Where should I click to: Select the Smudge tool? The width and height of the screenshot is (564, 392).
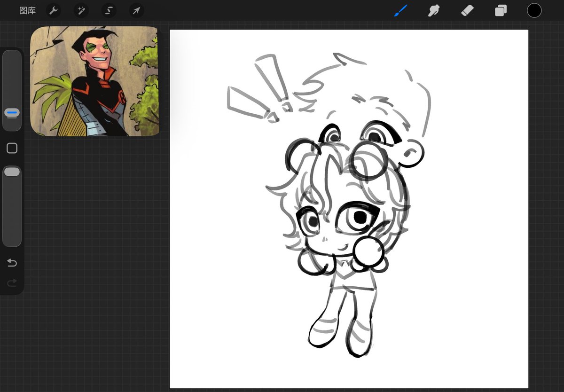pos(433,10)
